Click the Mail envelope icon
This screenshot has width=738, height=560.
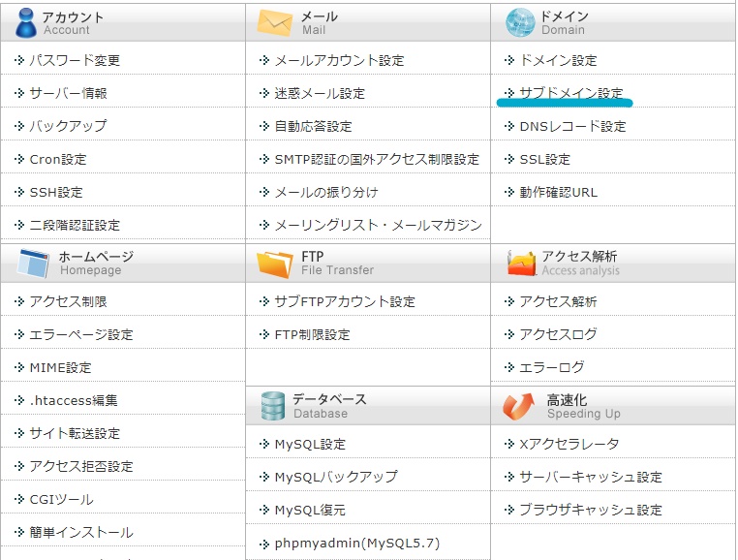[x=274, y=23]
